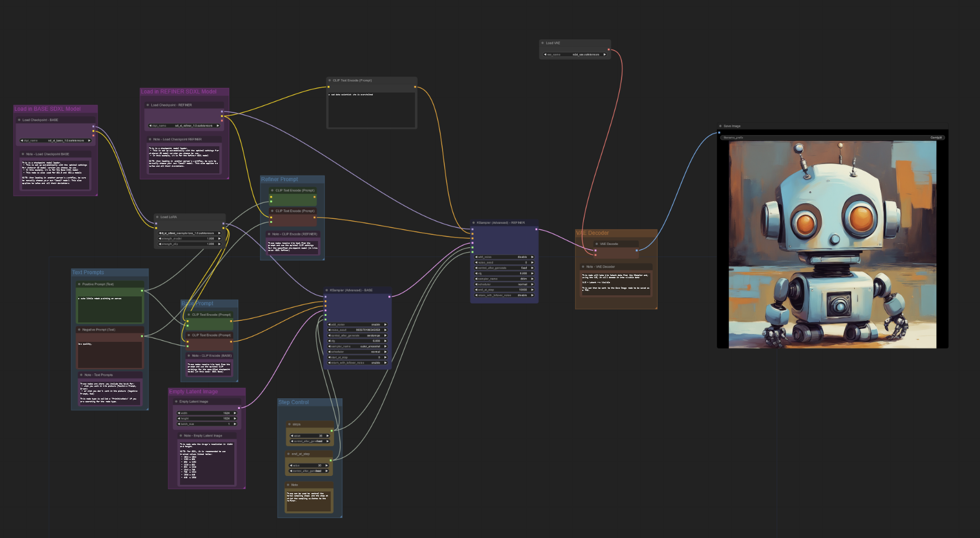
Task: Collapse the Note - CLIP Encode (REFINER) dot
Action: pyautogui.click(x=269, y=234)
